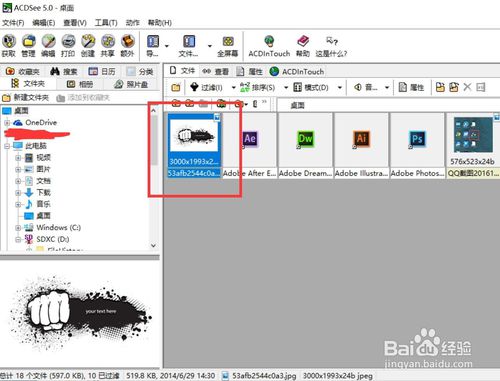Image resolution: width=500 pixels, height=381 pixels.
Task: Switch to the 查看 view tab
Action: click(x=216, y=71)
